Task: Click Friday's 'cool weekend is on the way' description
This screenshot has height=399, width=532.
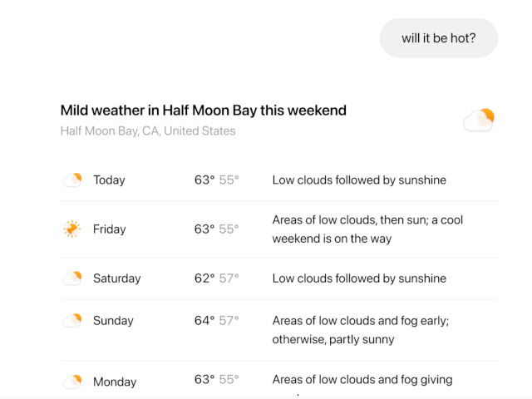Action: 367,229
